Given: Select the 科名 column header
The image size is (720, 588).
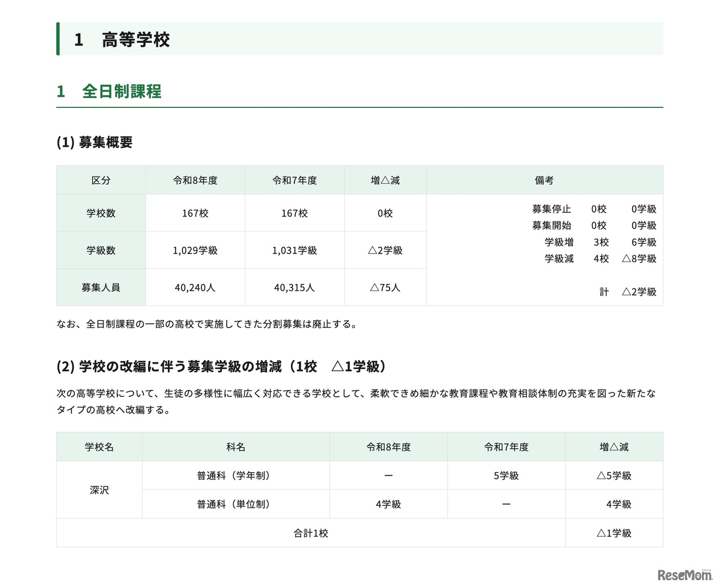Looking at the screenshot, I should click(235, 447).
